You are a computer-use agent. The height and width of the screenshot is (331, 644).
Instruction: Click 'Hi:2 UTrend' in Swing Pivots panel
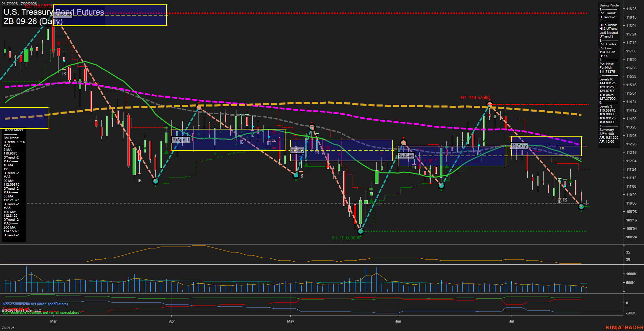[x=608, y=29]
